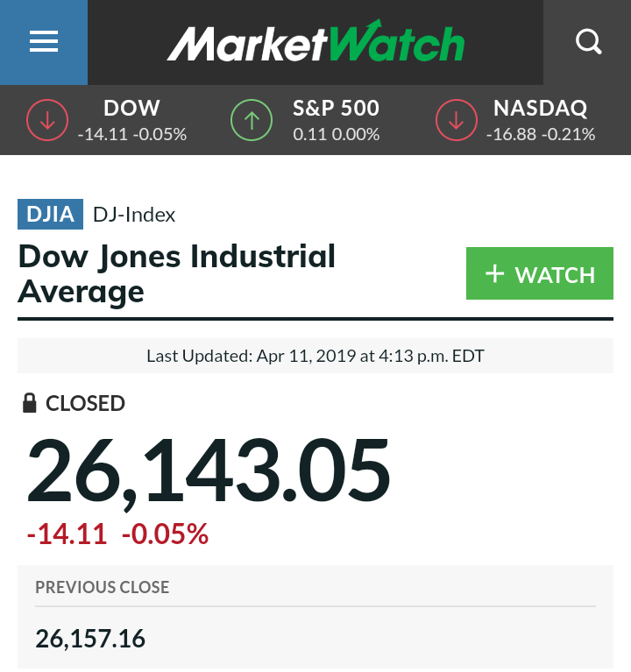Click the blue DJIA symbol badge

click(x=50, y=215)
